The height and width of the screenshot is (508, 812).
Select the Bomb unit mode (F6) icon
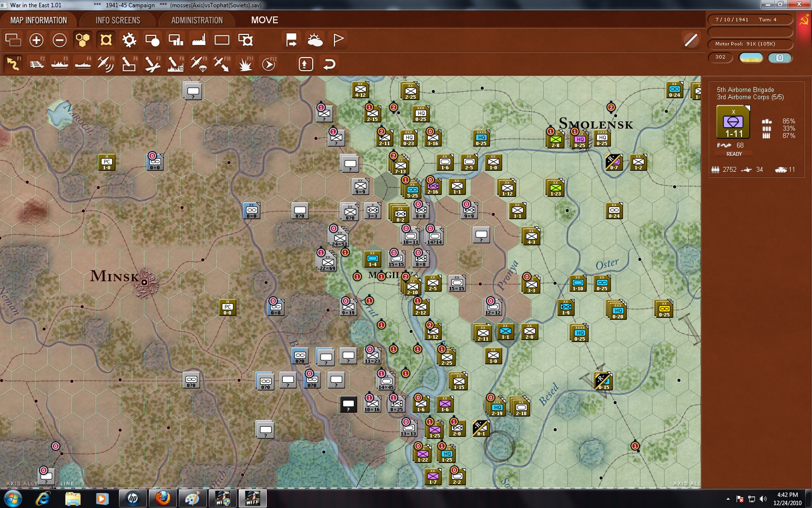point(129,64)
